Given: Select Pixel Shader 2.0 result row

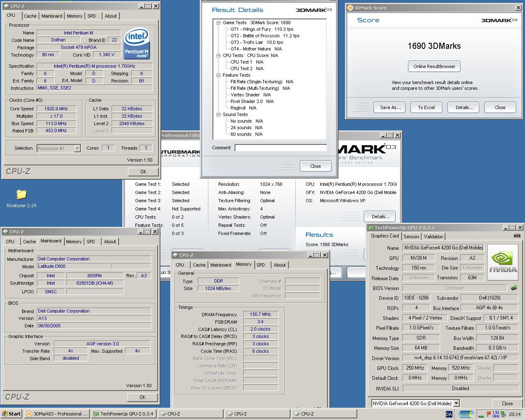Looking at the screenshot, I should (x=252, y=101).
